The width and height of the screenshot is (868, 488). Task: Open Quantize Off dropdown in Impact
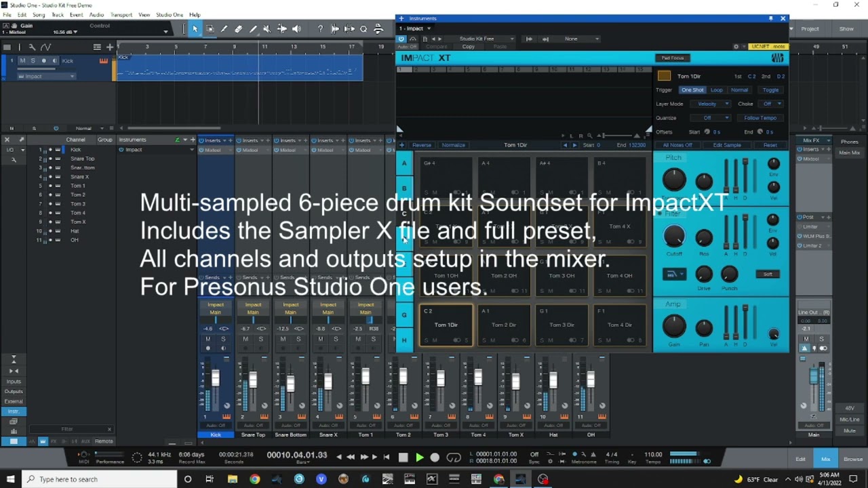(710, 118)
